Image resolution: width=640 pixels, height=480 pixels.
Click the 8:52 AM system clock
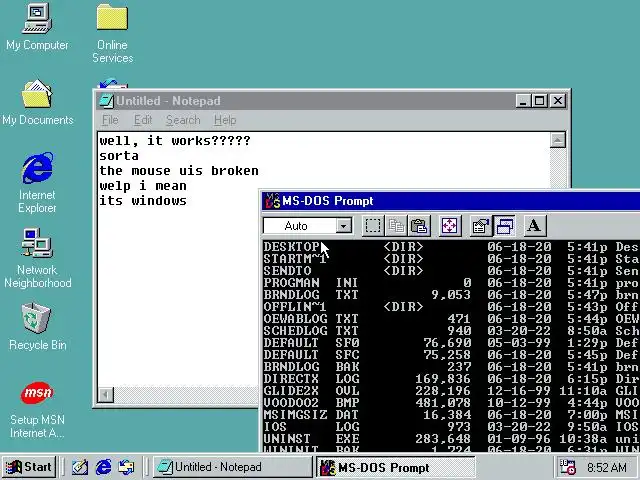click(607, 467)
